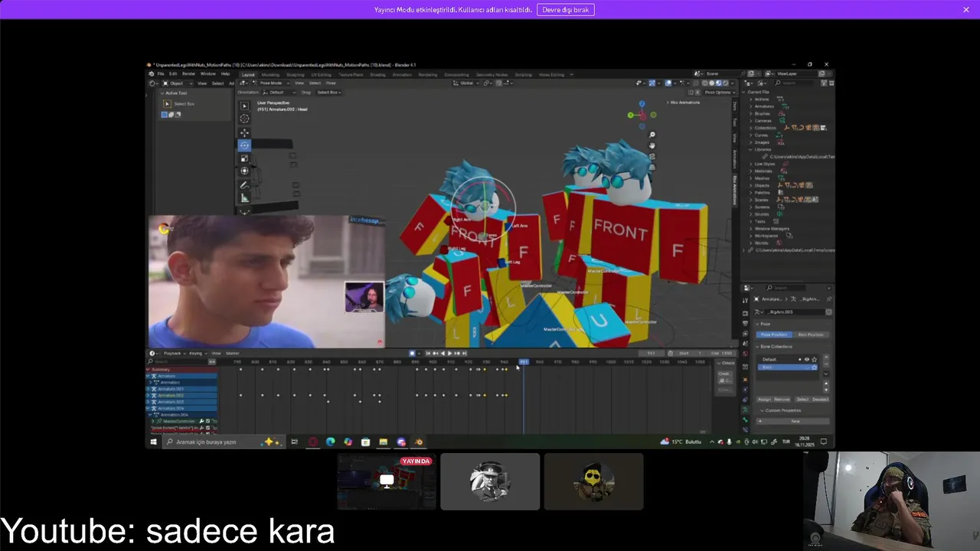
Task: Enable Rest Position for the armature
Action: 811,334
